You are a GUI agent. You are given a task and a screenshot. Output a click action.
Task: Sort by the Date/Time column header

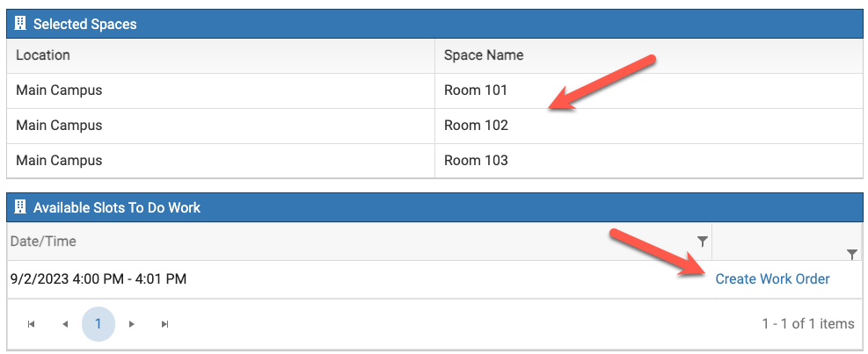43,241
